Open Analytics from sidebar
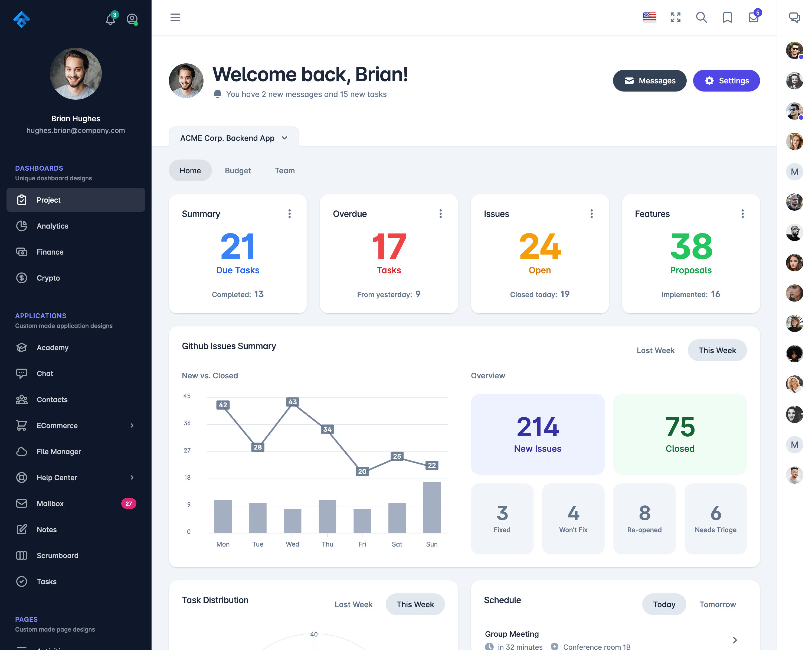Image resolution: width=812 pixels, height=650 pixels. [x=52, y=226]
